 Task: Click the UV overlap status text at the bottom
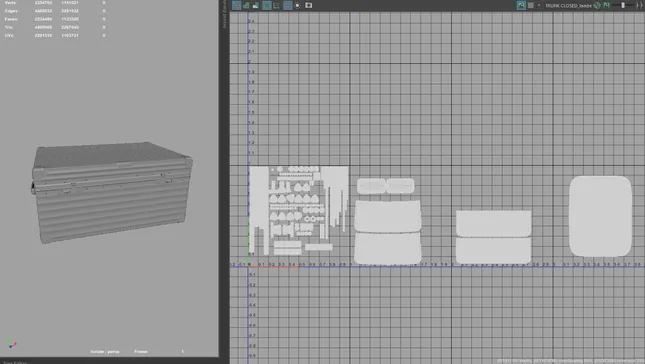click(570, 361)
